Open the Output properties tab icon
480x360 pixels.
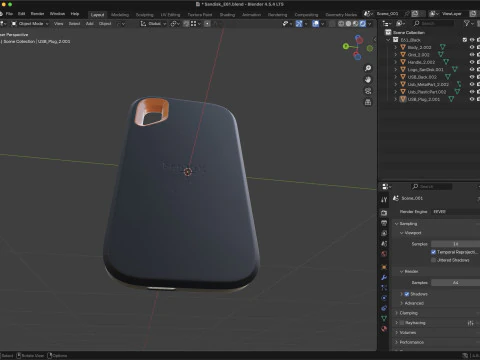click(384, 223)
